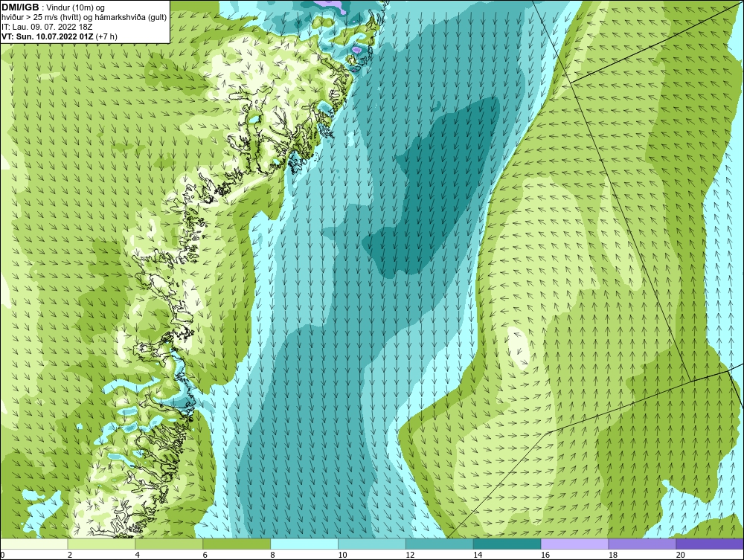Image resolution: width=744 pixels, height=560 pixels.
Task: Click the 18–20 m/s purple legend swatch
Action: coord(643,544)
